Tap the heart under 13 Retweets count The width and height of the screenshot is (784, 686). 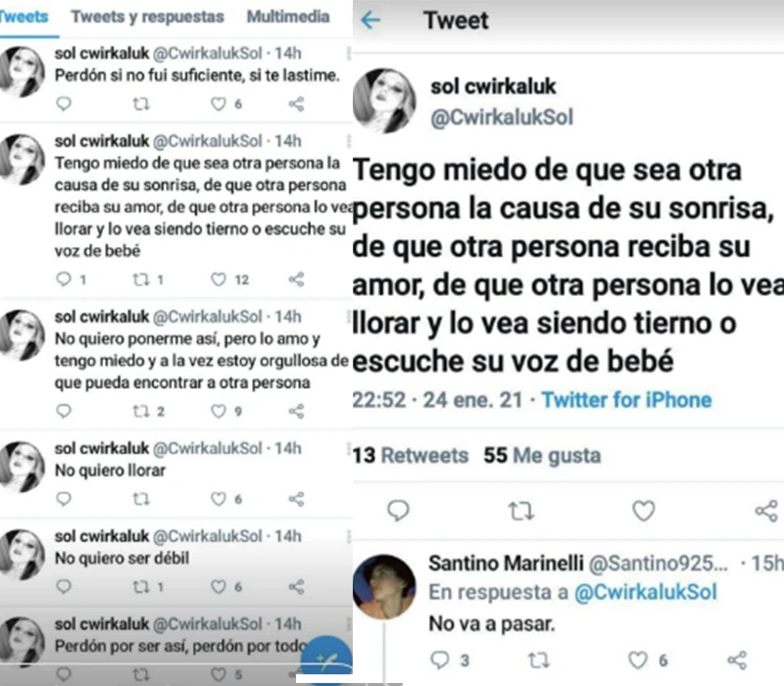pos(644,511)
